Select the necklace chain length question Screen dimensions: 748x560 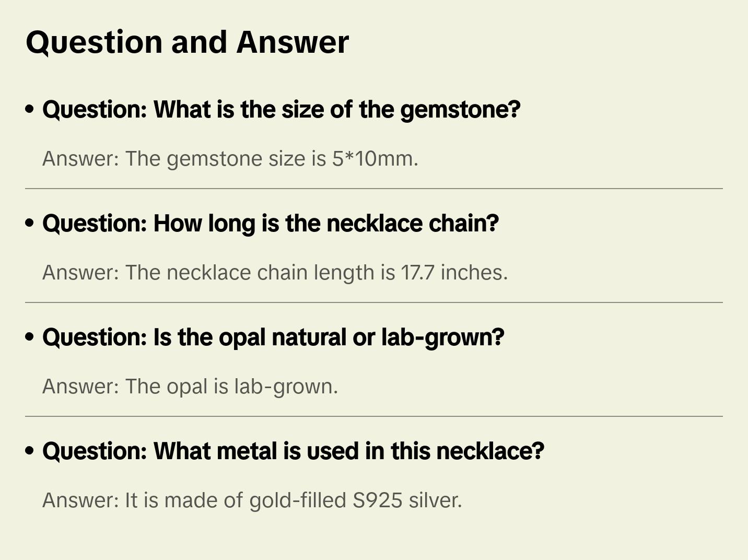[270, 224]
